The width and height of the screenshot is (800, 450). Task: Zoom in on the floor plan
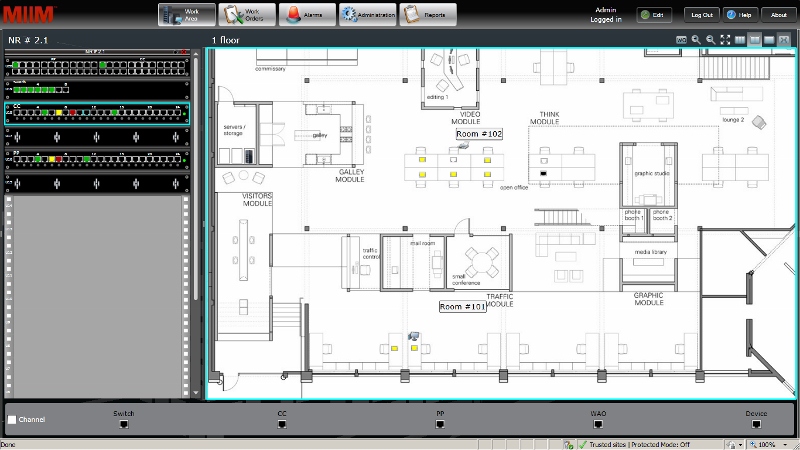(x=696, y=40)
